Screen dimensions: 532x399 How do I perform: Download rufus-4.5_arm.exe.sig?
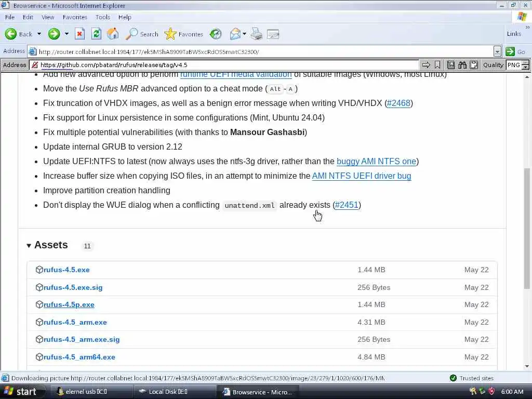tap(82, 339)
